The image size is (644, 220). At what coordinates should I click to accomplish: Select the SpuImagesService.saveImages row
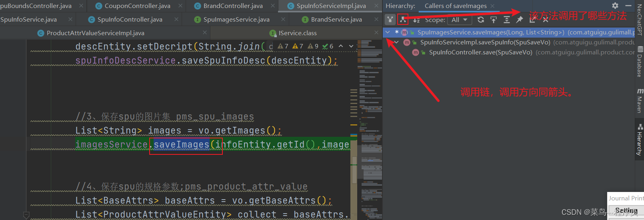coord(509,32)
